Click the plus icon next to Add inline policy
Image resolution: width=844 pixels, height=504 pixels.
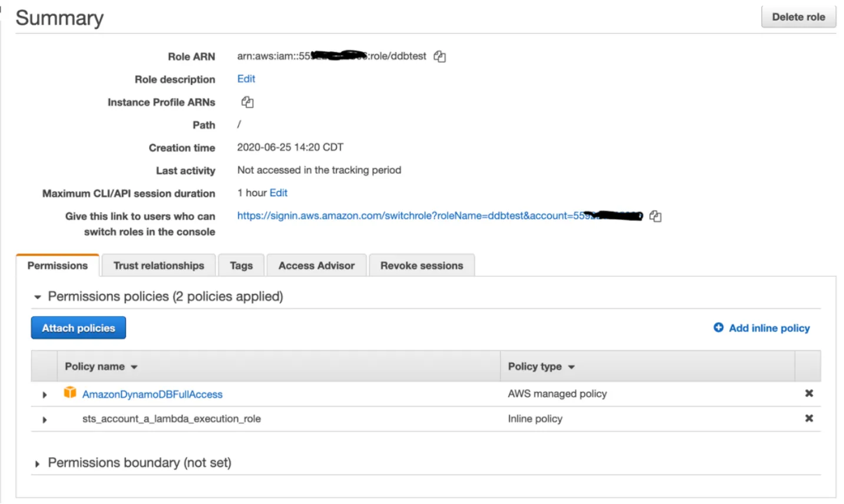click(x=719, y=327)
